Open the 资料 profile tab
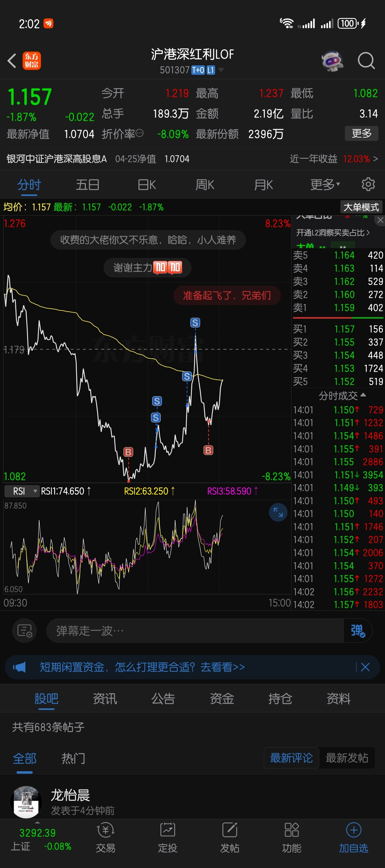This screenshot has width=385, height=868. point(339,699)
